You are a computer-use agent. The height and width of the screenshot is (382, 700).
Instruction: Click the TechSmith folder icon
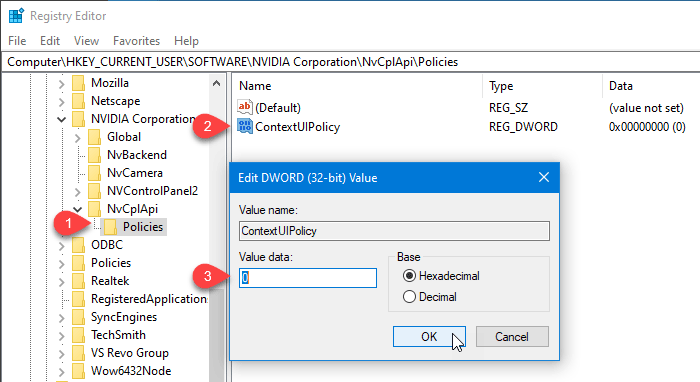(x=79, y=335)
